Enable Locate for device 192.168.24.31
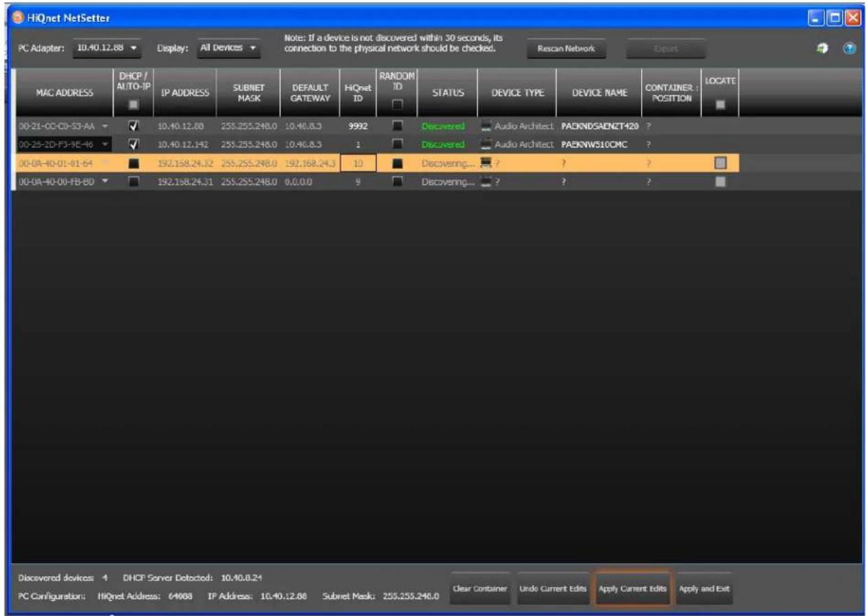This screenshot has height=616, width=866. click(x=719, y=181)
